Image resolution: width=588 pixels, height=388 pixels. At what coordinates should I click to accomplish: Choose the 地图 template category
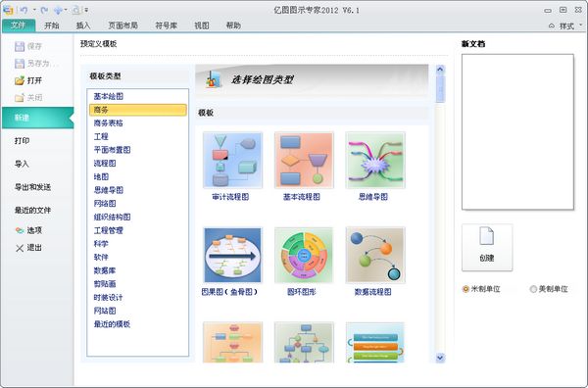pos(101,177)
